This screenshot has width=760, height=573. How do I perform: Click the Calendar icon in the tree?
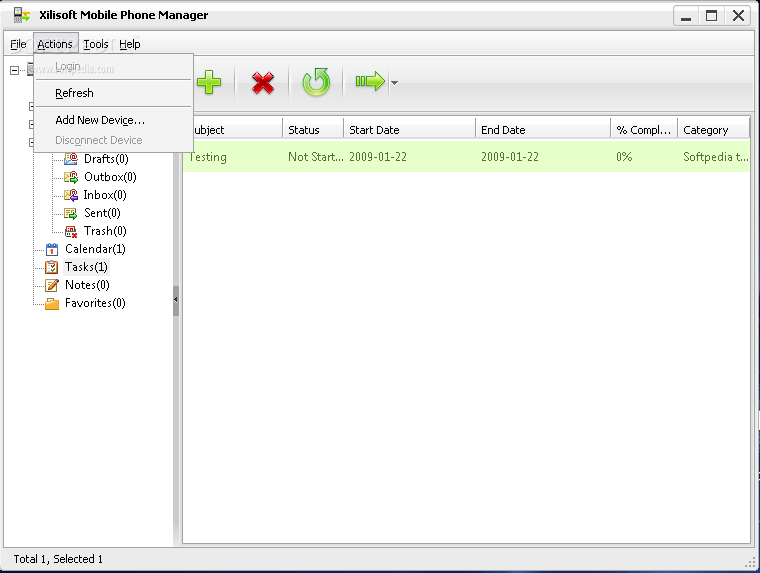tap(52, 249)
